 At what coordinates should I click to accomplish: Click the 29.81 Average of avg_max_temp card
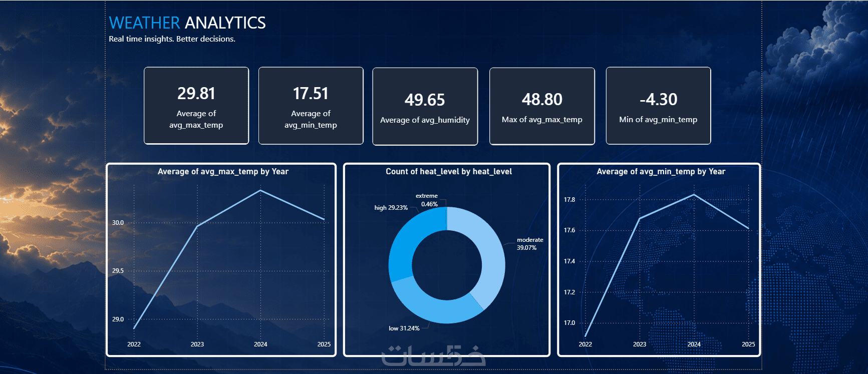coord(196,106)
